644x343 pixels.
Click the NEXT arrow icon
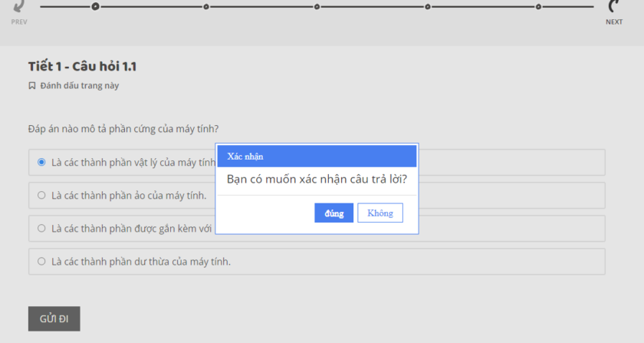(x=614, y=7)
